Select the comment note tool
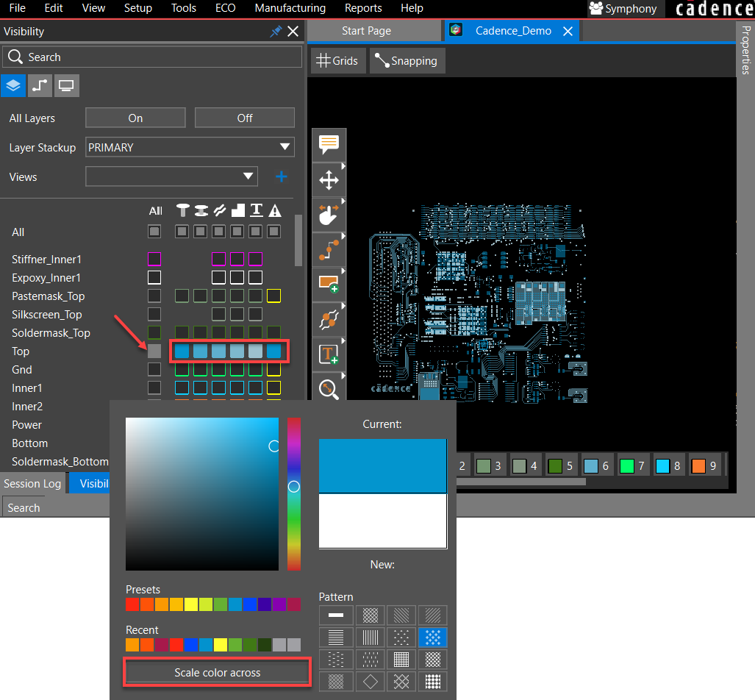Screen dimensions: 755x700 329,145
